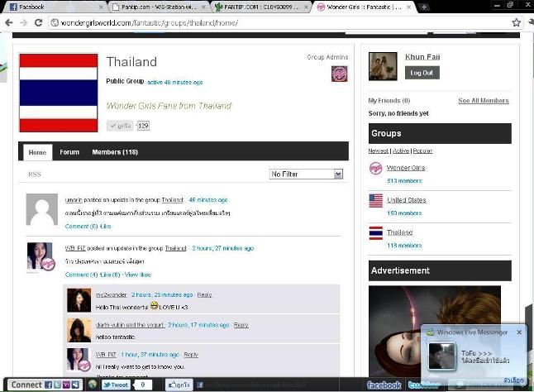The width and height of the screenshot is (534, 392).
Task: Open the Wonder Girls group link
Action: pyautogui.click(x=406, y=168)
